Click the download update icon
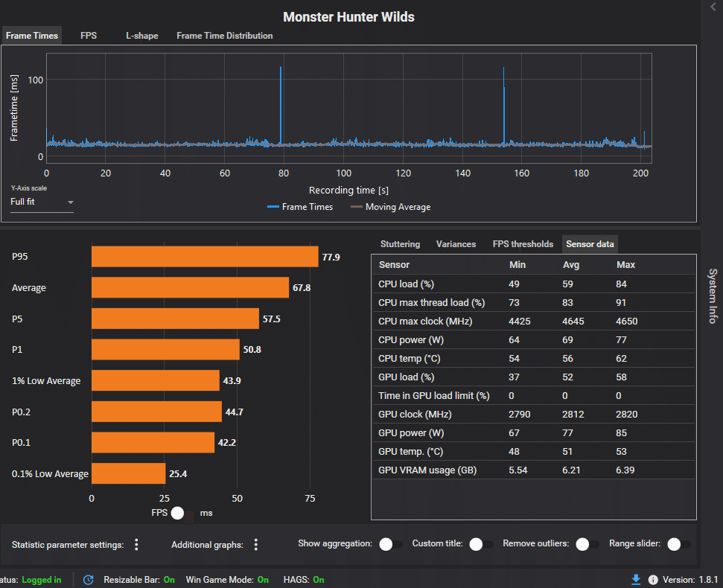The image size is (723, 588). tap(636, 580)
